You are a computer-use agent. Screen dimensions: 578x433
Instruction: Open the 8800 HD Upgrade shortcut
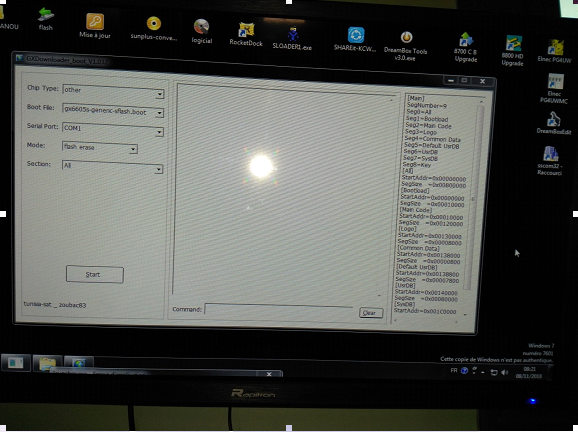(513, 50)
